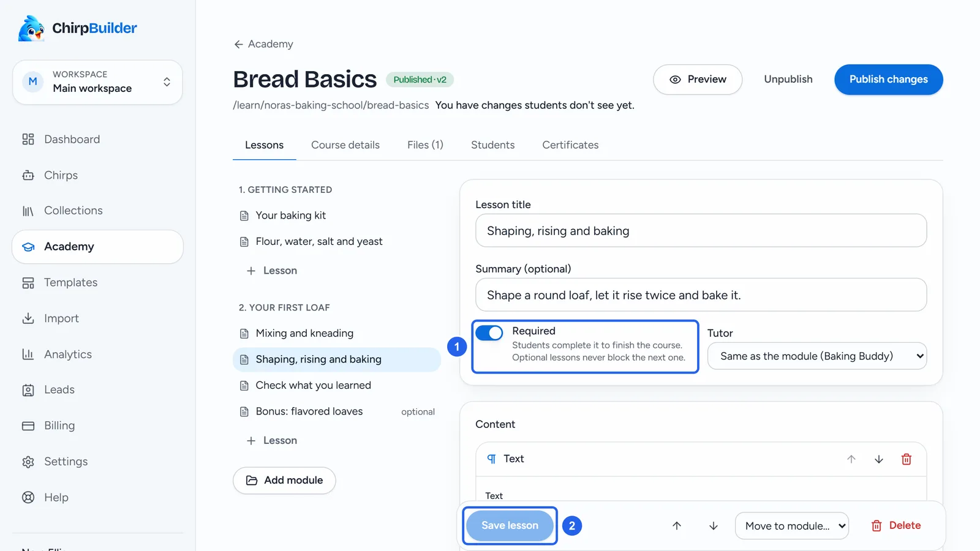Move the lesson up with bottom bar arrow

click(677, 526)
